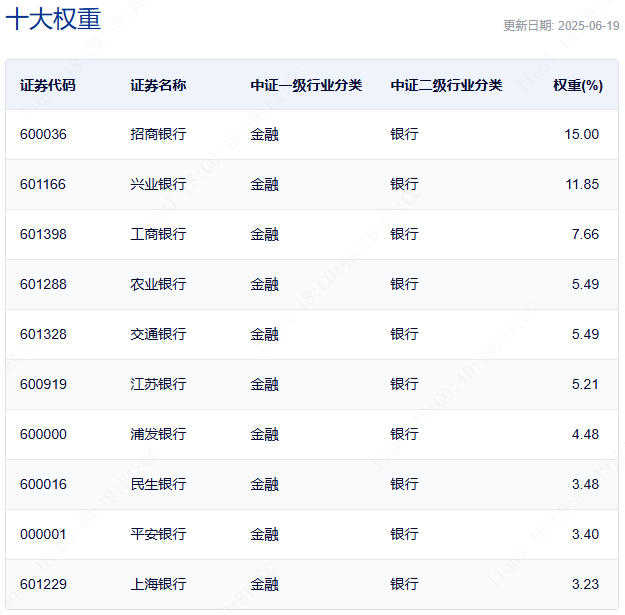Click 银行 sector in the 平安银行 row

404,534
